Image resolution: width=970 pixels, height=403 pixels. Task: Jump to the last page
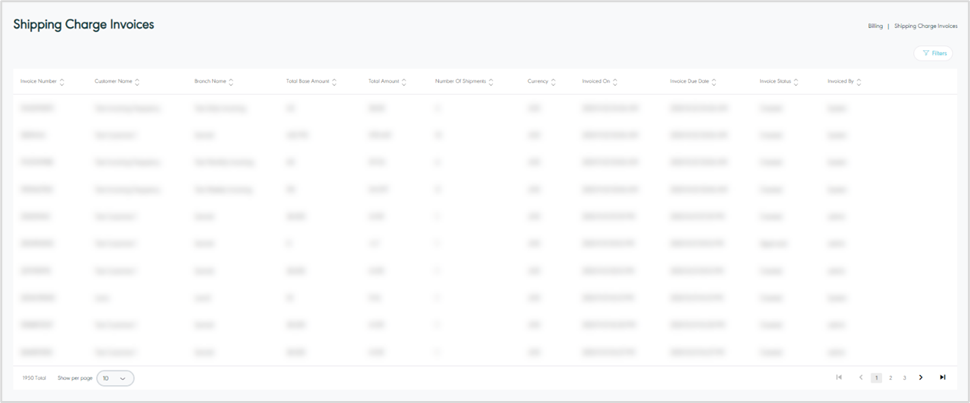click(x=942, y=377)
